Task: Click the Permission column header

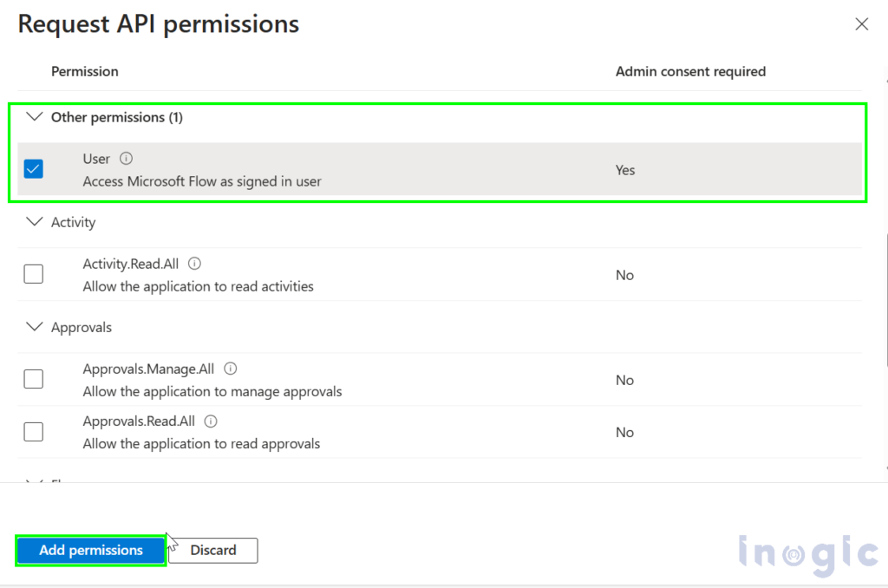Action: click(85, 71)
